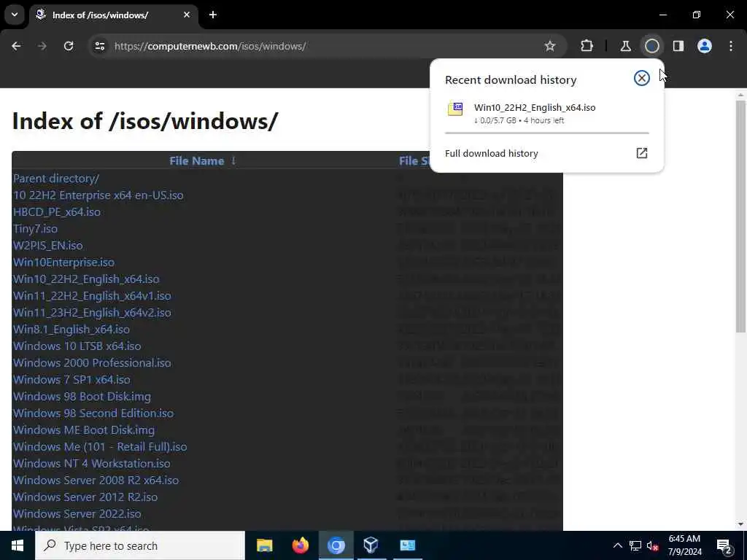Download 10 22H2 Enterprise x64 en-US.iso

98,195
